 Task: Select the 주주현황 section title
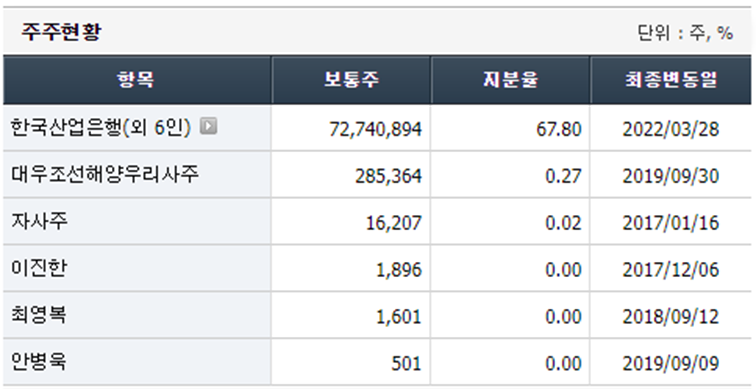click(x=61, y=32)
